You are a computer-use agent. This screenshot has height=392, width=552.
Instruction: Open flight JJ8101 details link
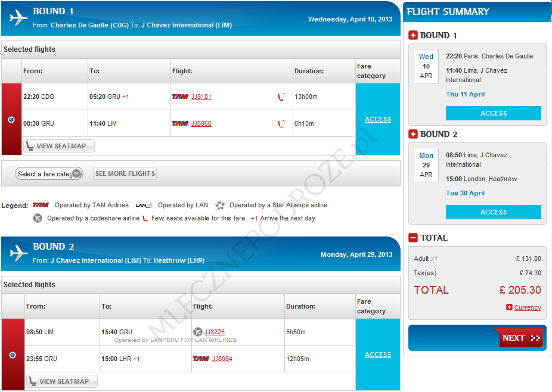pos(201,97)
